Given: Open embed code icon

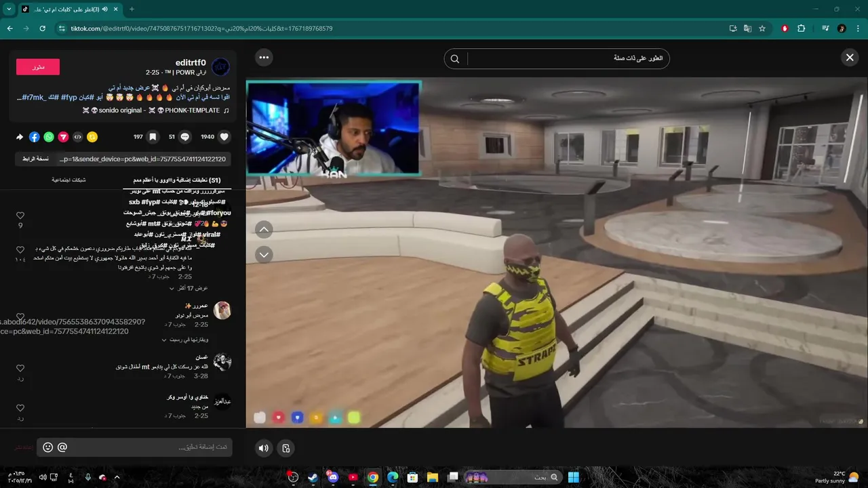Looking at the screenshot, I should (78, 137).
